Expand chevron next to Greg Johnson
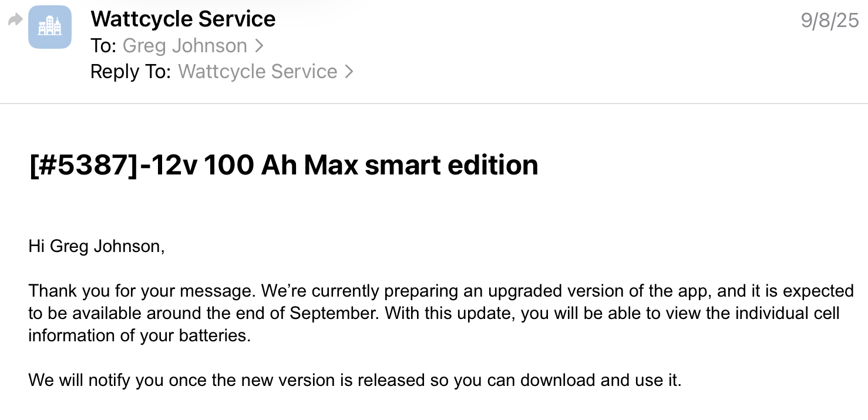The image size is (868, 420). pyautogui.click(x=259, y=46)
